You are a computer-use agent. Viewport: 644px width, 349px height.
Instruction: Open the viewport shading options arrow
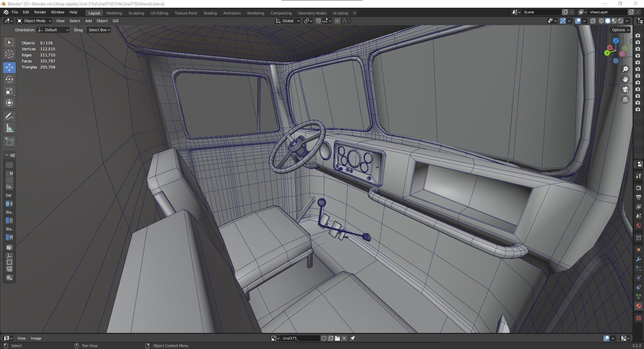[627, 21]
